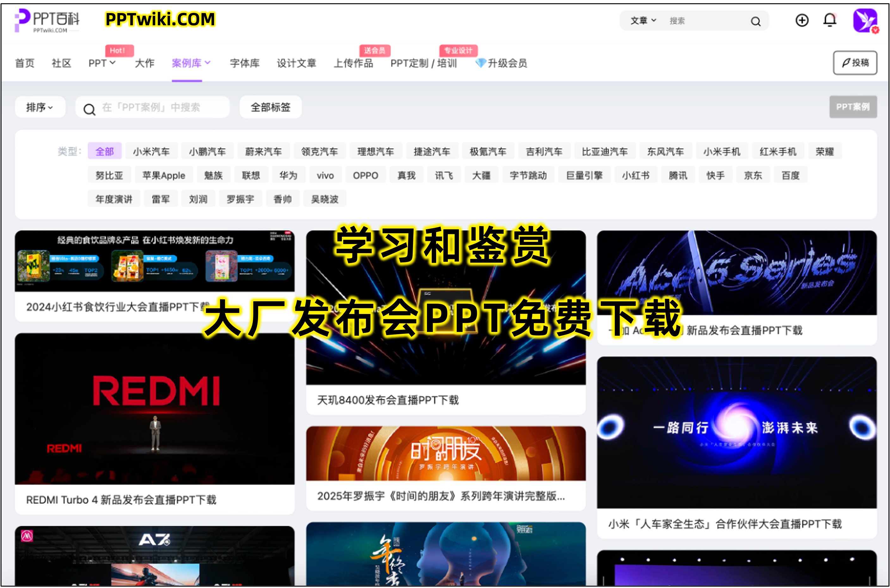890x588 pixels.
Task: Filter by 领克汽车 tag
Action: click(320, 151)
